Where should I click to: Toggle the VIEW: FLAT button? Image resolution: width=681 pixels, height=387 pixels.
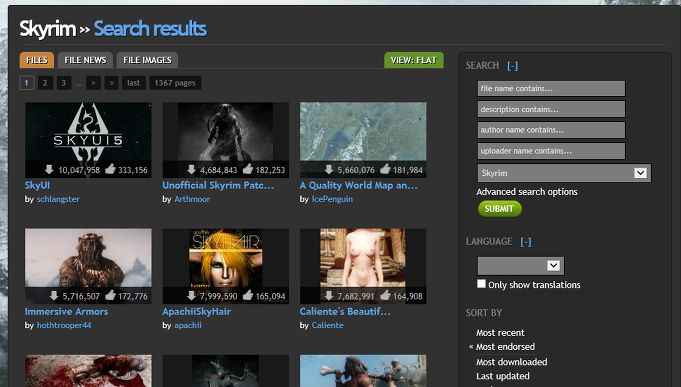(414, 60)
